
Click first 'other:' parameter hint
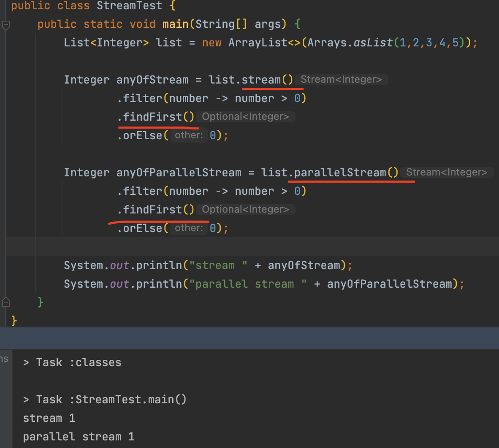click(189, 135)
